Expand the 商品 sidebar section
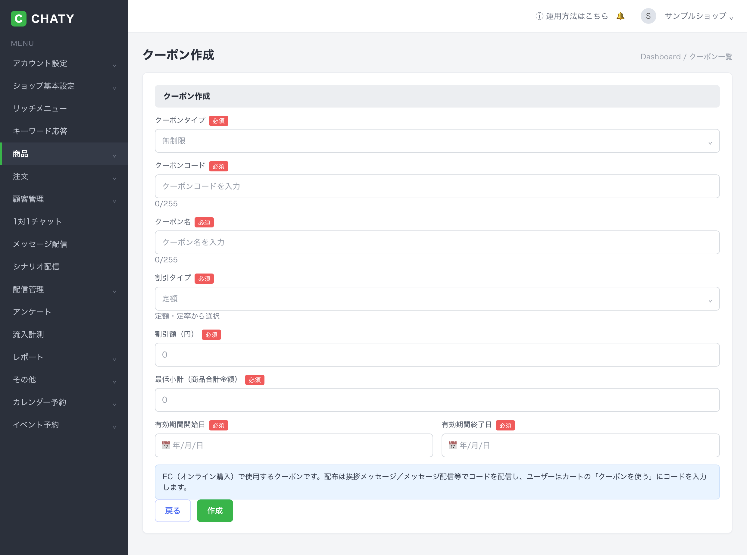Screen dimensions: 747x560 coord(64,154)
